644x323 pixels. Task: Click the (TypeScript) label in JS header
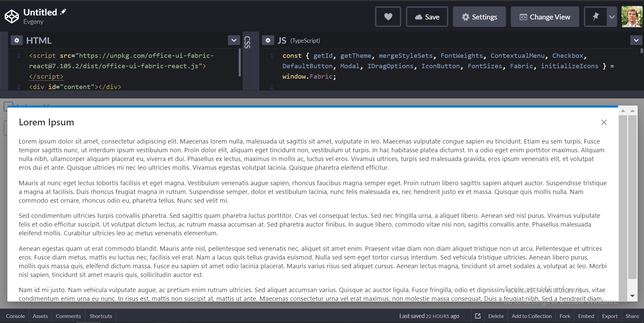[x=305, y=41]
